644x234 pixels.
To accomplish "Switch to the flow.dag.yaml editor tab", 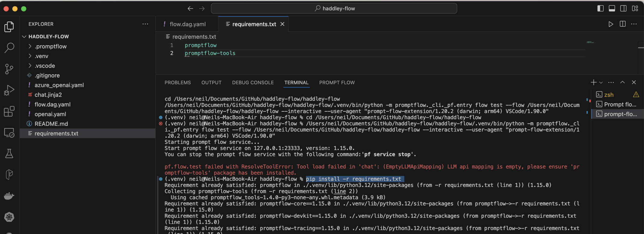I will tap(187, 24).
